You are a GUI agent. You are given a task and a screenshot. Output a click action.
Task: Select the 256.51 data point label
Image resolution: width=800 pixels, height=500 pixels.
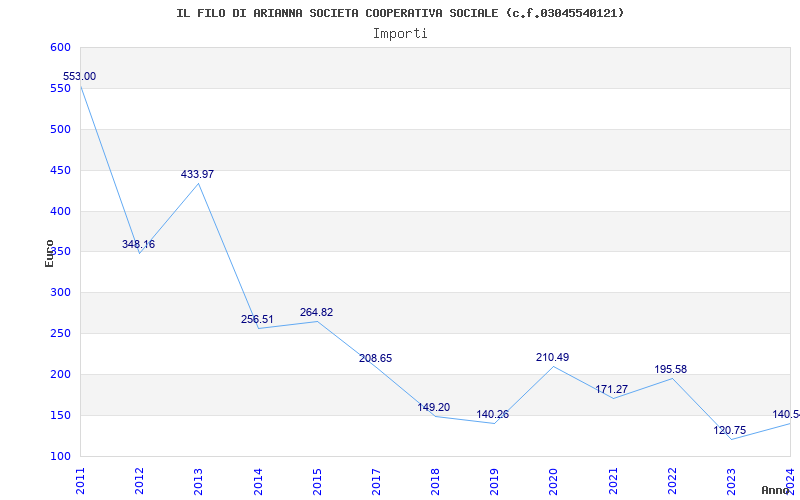pyautogui.click(x=257, y=319)
